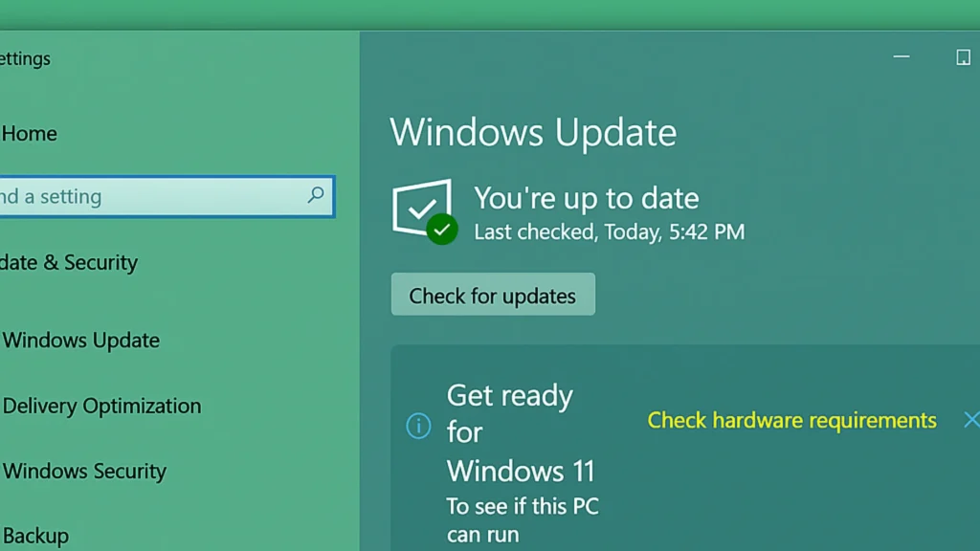Select Windows Update in the sidebar

click(x=81, y=341)
